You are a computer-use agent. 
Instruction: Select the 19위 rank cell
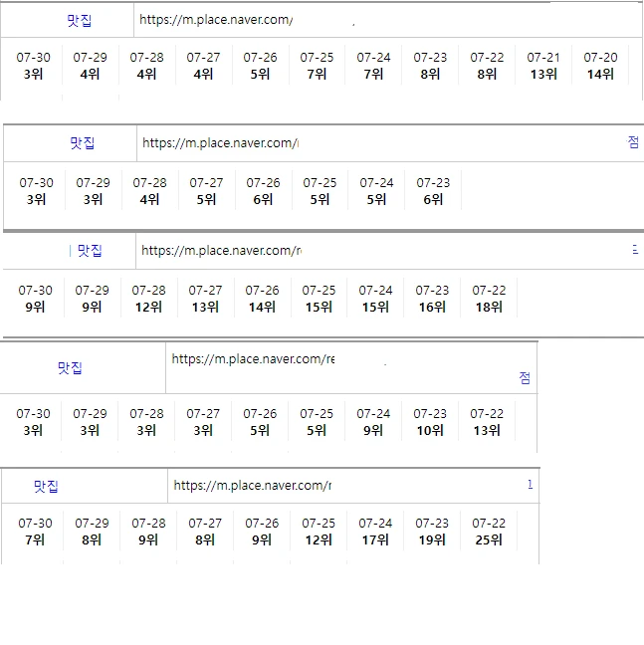(432, 540)
